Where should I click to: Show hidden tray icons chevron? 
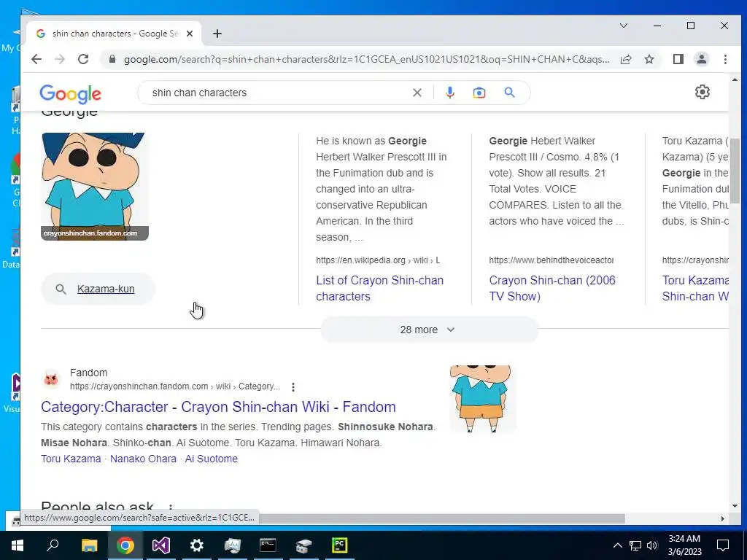click(617, 545)
